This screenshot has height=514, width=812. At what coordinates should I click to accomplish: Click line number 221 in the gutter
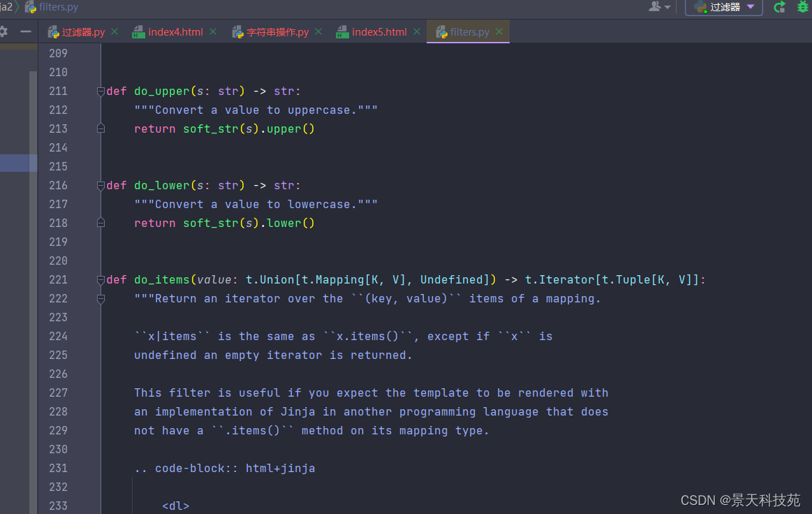click(x=58, y=280)
